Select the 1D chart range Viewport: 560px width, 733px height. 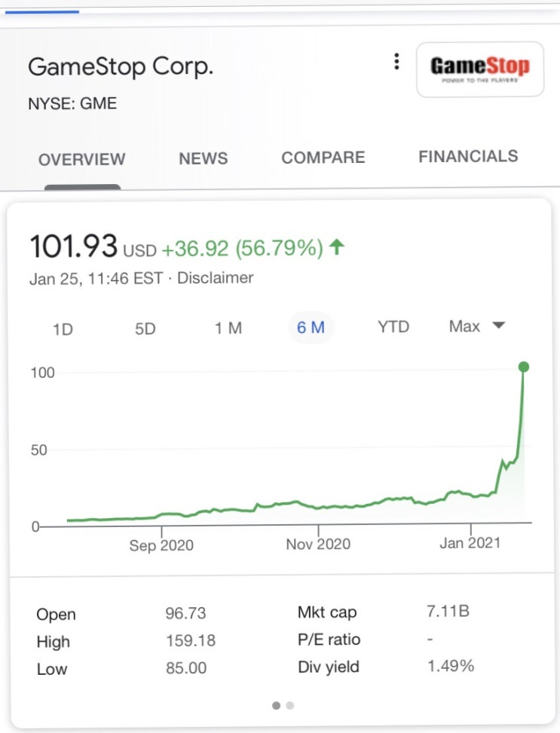pyautogui.click(x=63, y=328)
